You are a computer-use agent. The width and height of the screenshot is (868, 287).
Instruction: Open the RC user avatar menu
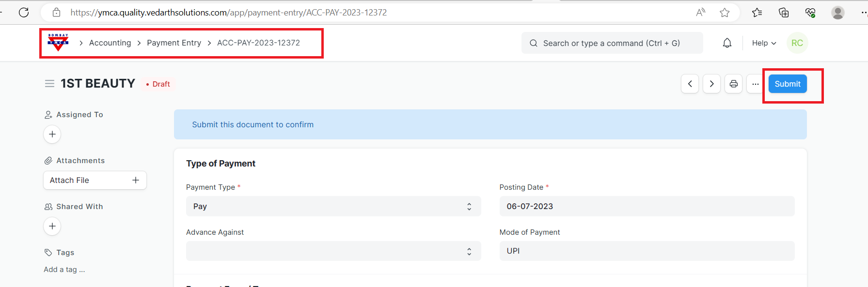[x=797, y=43]
